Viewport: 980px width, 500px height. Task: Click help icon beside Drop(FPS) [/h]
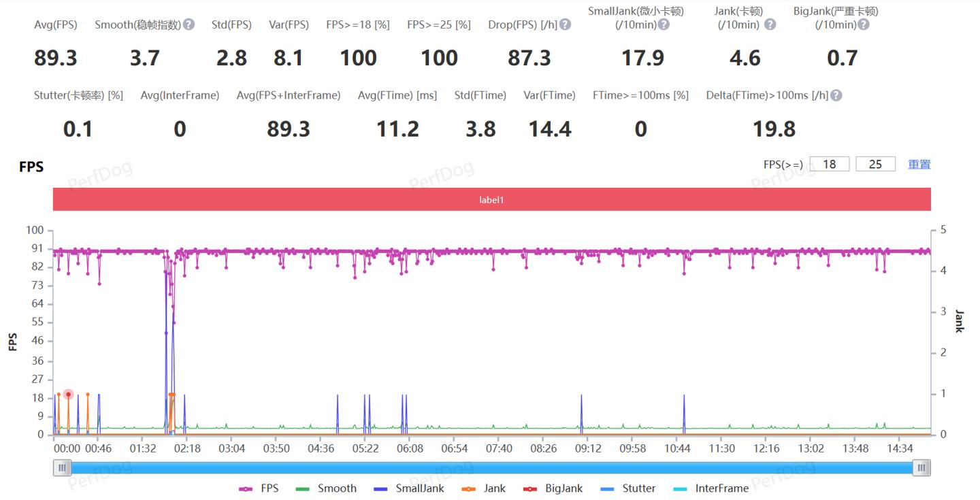565,24
